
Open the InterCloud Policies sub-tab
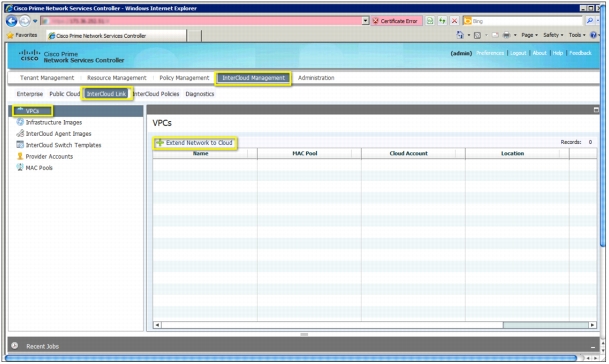pos(156,94)
